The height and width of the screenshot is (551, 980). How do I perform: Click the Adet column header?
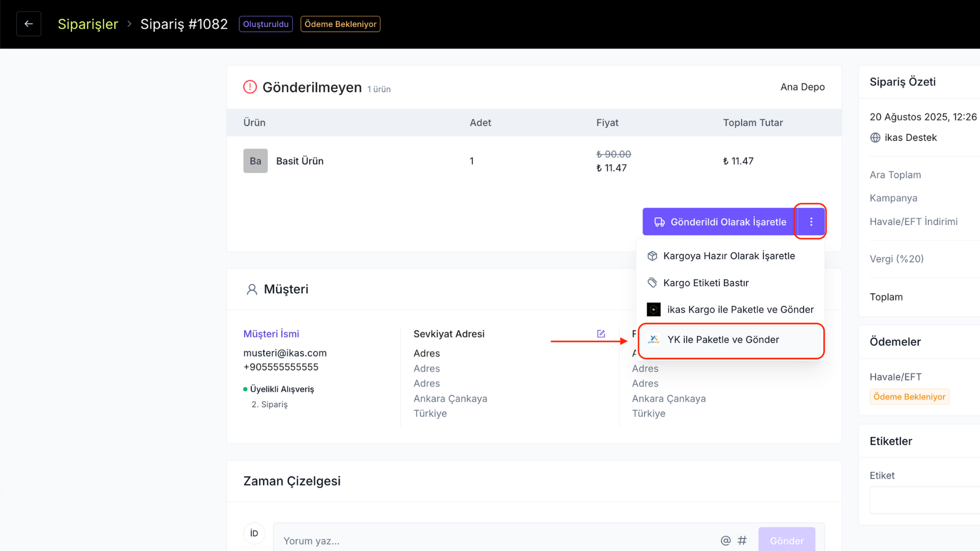click(x=480, y=122)
